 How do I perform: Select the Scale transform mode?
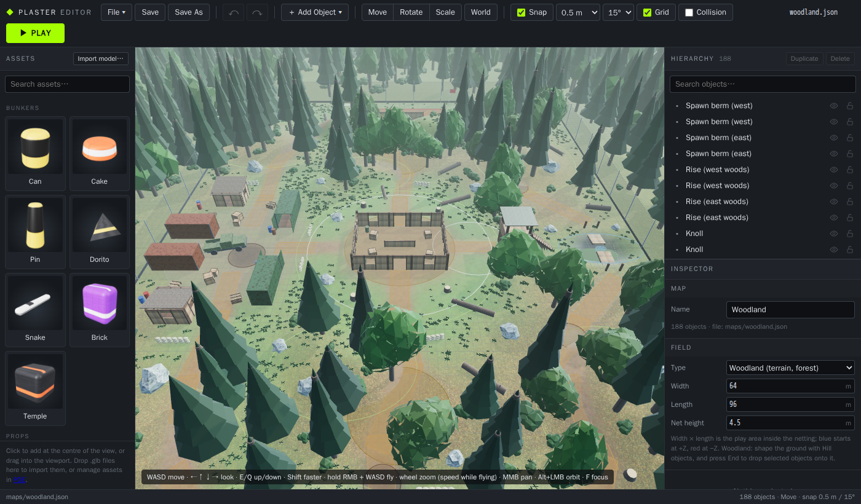click(x=445, y=12)
